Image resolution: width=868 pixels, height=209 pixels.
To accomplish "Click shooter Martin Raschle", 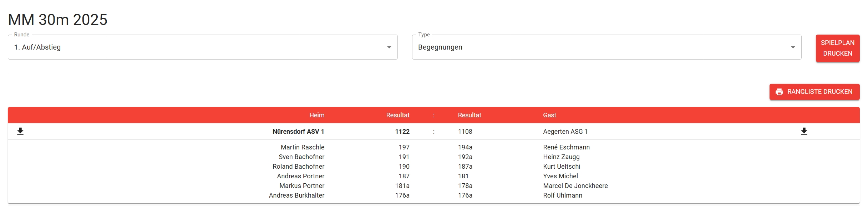I will (x=302, y=147).
